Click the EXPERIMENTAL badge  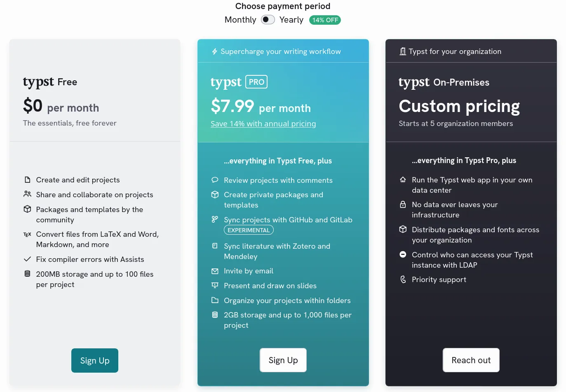coord(249,230)
